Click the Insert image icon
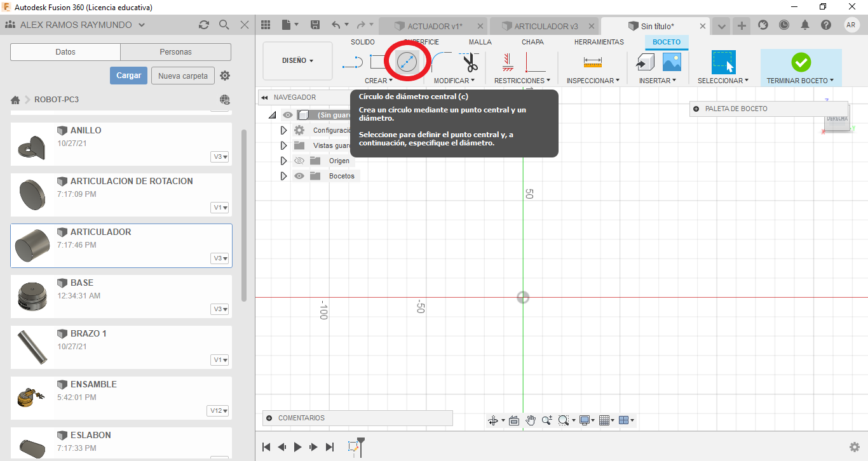 click(x=672, y=62)
